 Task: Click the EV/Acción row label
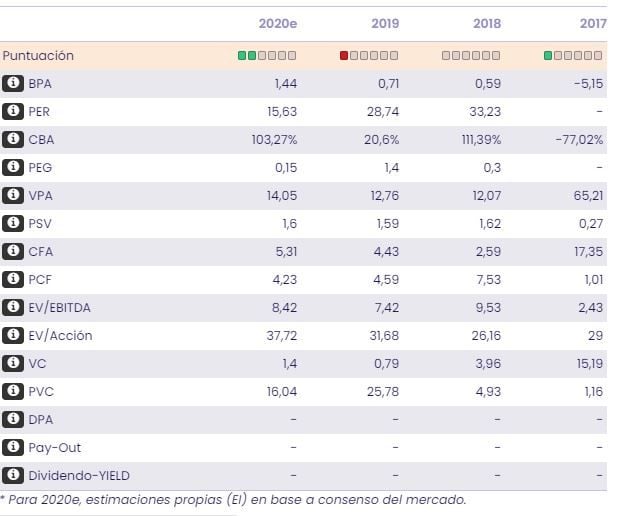point(60,336)
